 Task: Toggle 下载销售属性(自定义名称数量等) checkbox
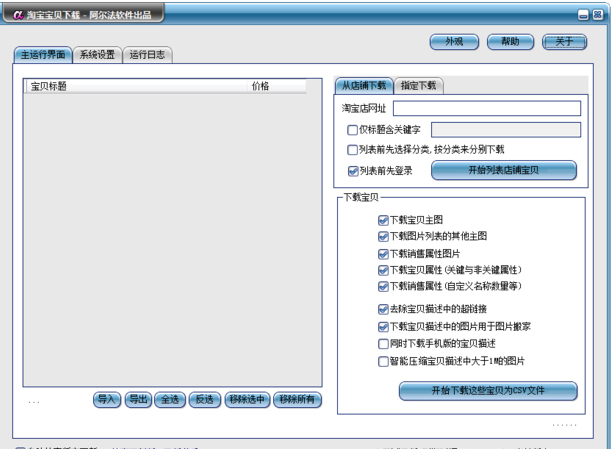(x=383, y=287)
